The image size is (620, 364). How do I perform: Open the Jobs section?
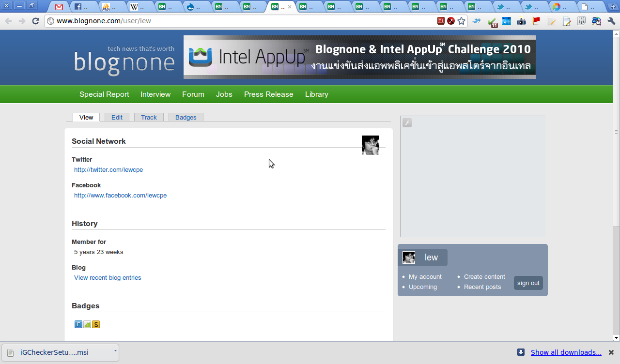click(224, 94)
